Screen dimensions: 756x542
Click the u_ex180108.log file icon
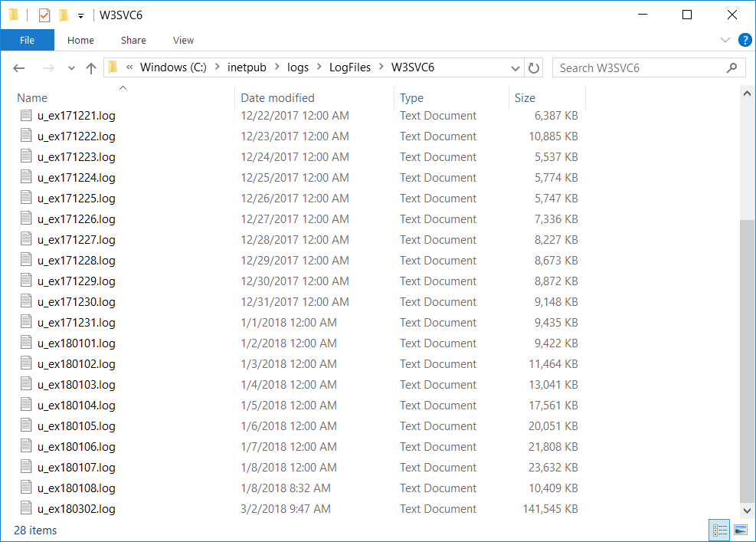pyautogui.click(x=26, y=488)
